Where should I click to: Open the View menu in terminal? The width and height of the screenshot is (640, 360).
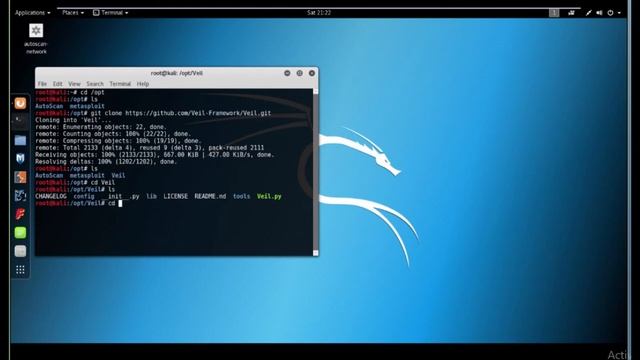coord(74,84)
